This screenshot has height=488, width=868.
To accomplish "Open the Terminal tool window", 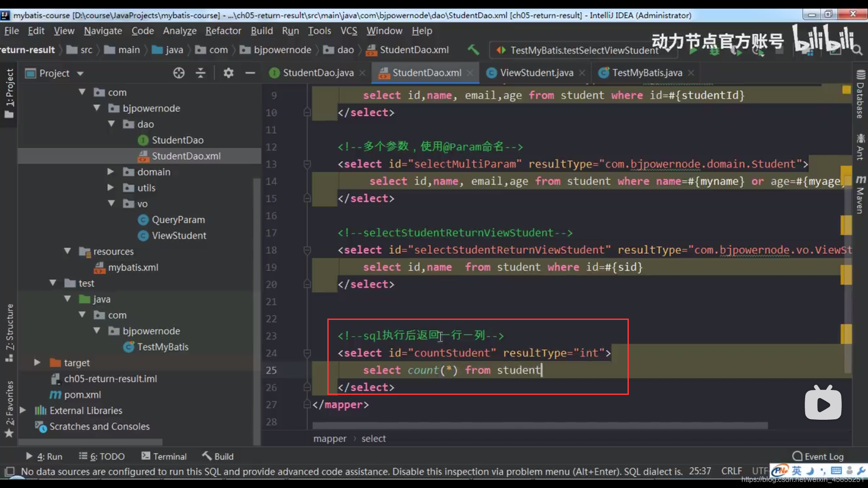I will tap(164, 456).
